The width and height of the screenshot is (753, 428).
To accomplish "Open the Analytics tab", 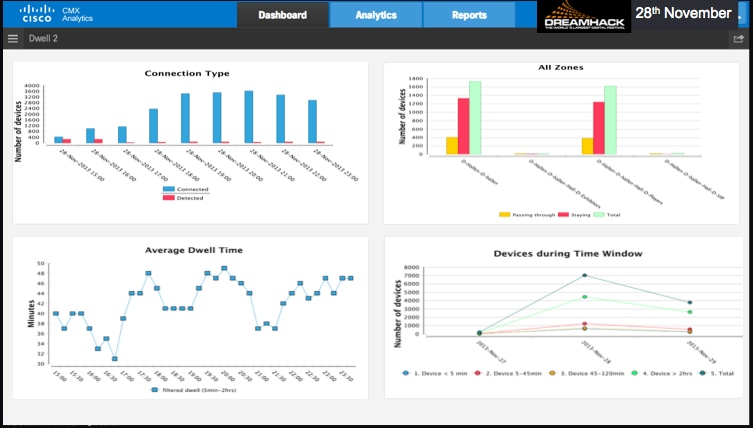I will click(x=375, y=15).
